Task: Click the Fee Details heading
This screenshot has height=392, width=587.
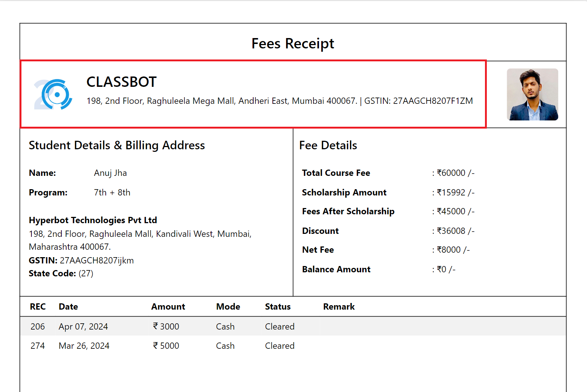Action: point(328,145)
